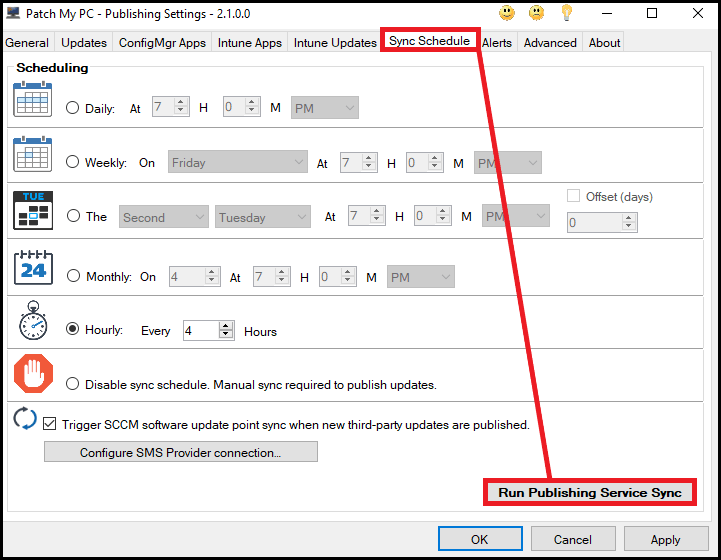Image resolution: width=721 pixels, height=560 pixels.
Task: Open the Advanced tab
Action: (x=550, y=42)
